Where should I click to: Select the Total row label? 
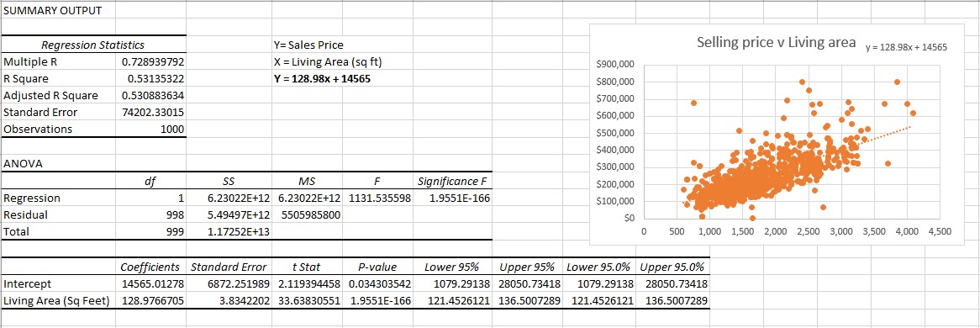pyautogui.click(x=57, y=231)
